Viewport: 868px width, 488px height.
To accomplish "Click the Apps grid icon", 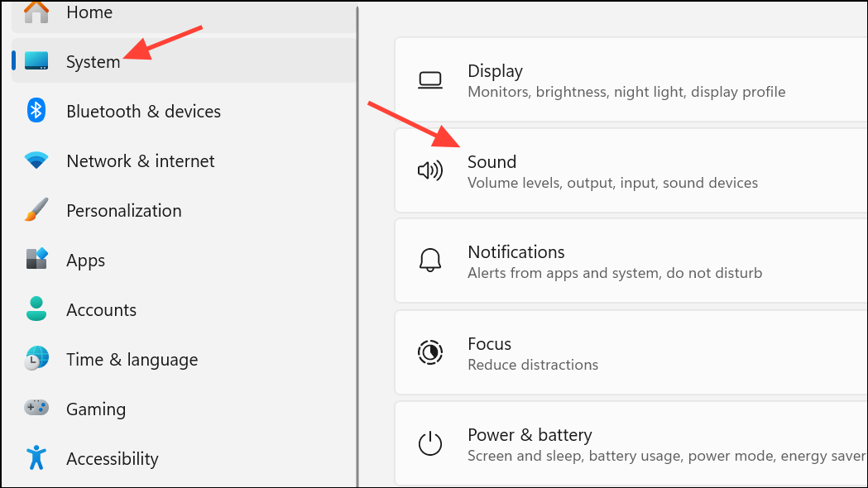I will (36, 259).
